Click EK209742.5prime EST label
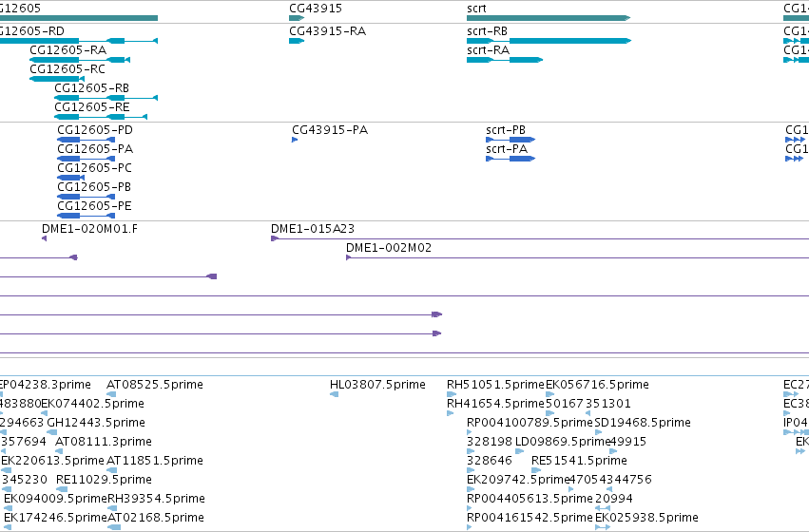 tap(517, 480)
